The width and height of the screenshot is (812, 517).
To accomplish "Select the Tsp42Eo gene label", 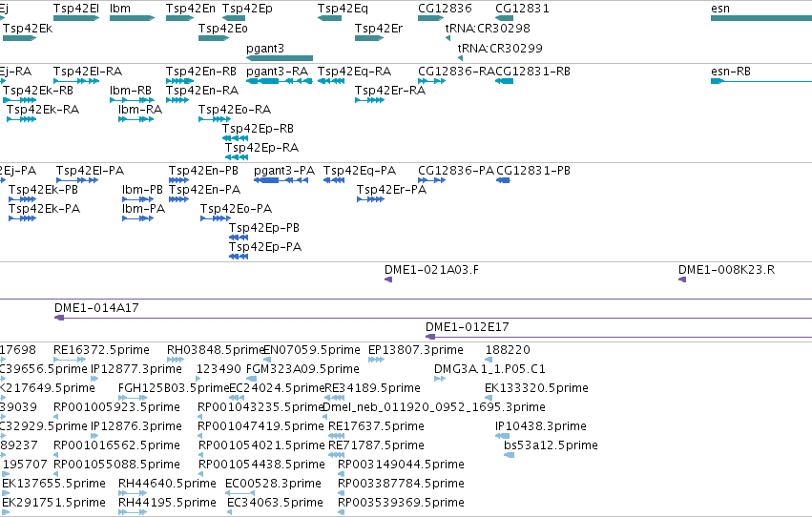I will pos(222,28).
